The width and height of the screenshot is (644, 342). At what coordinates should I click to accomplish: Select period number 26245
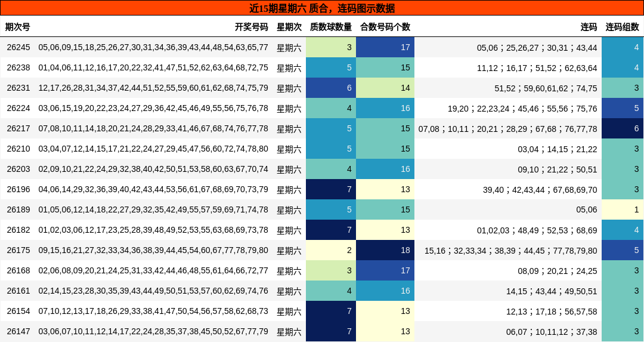tap(18, 47)
